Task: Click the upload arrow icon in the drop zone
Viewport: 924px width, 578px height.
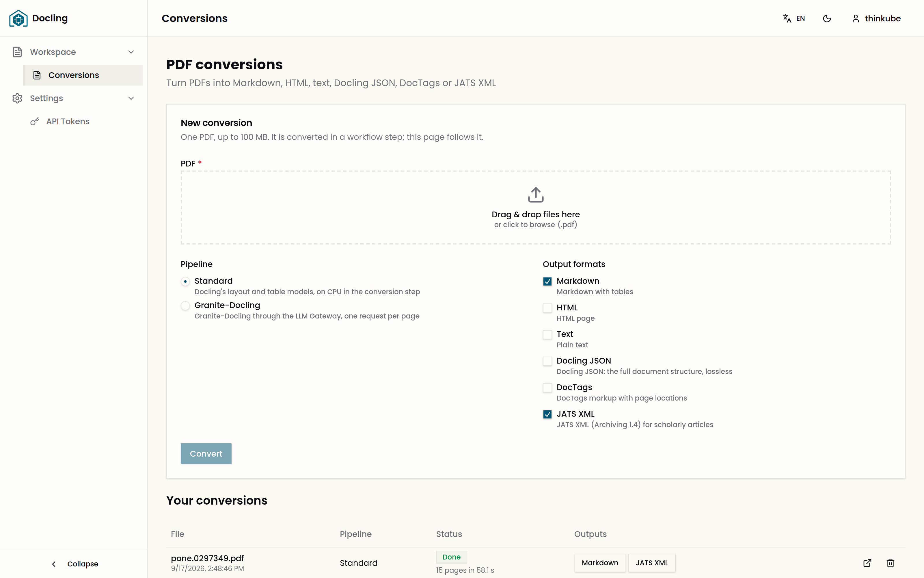Action: 536,195
